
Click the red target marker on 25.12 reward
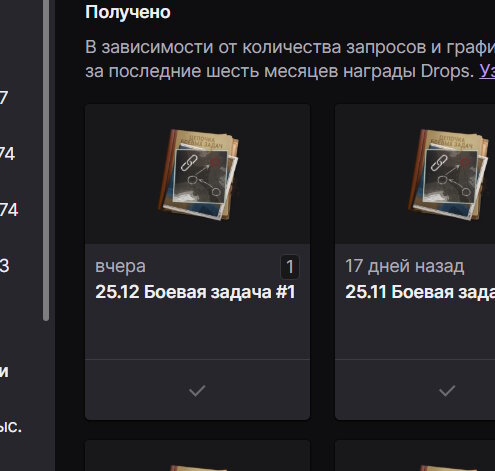[215, 162]
